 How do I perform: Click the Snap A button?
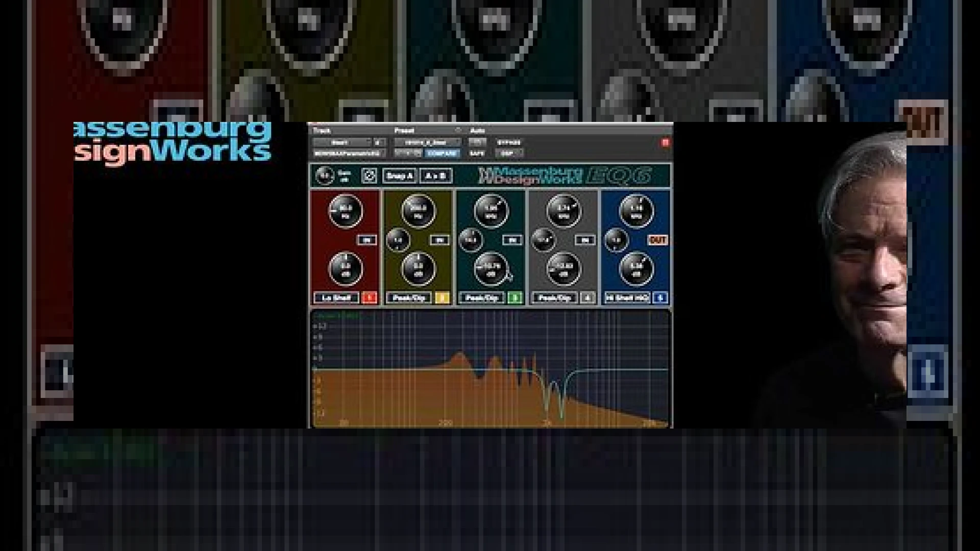pos(399,176)
